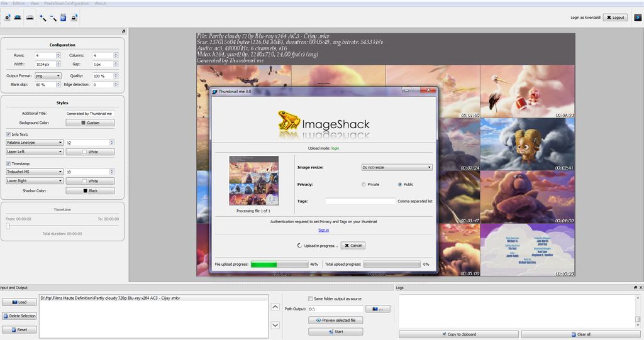Click the Logout button
This screenshot has height=340, width=644.
click(x=615, y=17)
